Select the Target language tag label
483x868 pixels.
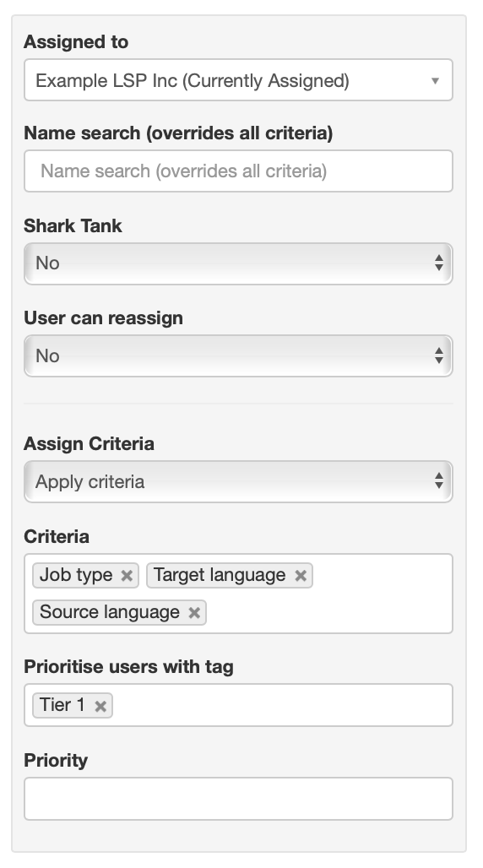(x=220, y=575)
